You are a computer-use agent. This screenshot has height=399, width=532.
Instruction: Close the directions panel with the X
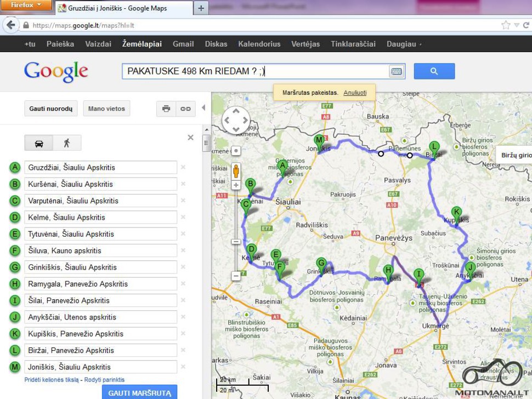click(x=191, y=138)
